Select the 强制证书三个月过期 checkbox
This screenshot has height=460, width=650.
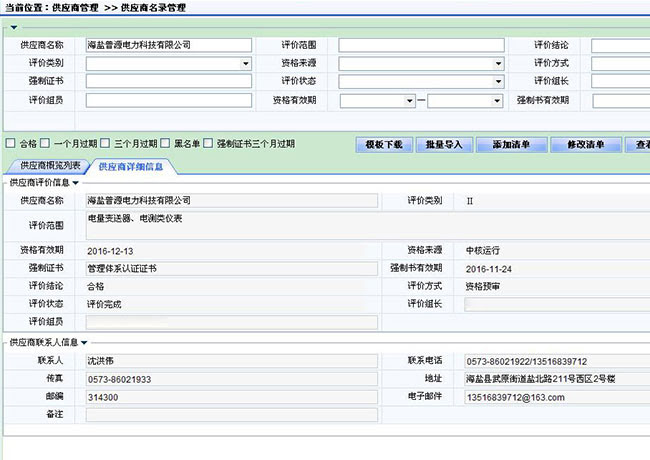click(x=208, y=144)
